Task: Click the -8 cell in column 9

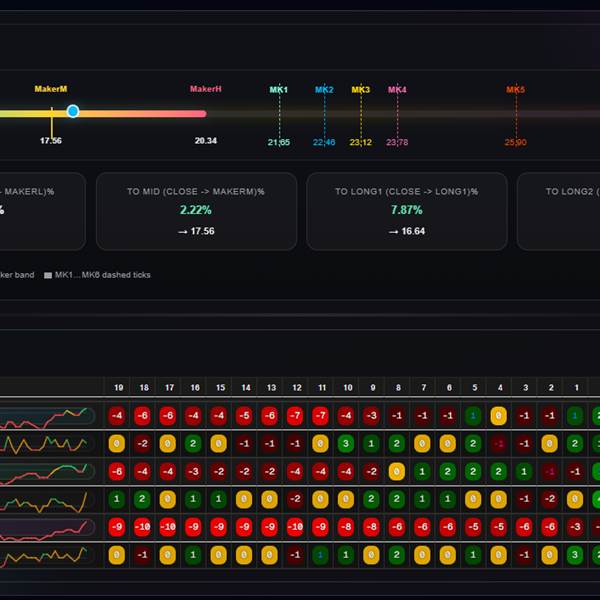Action: 371,527
